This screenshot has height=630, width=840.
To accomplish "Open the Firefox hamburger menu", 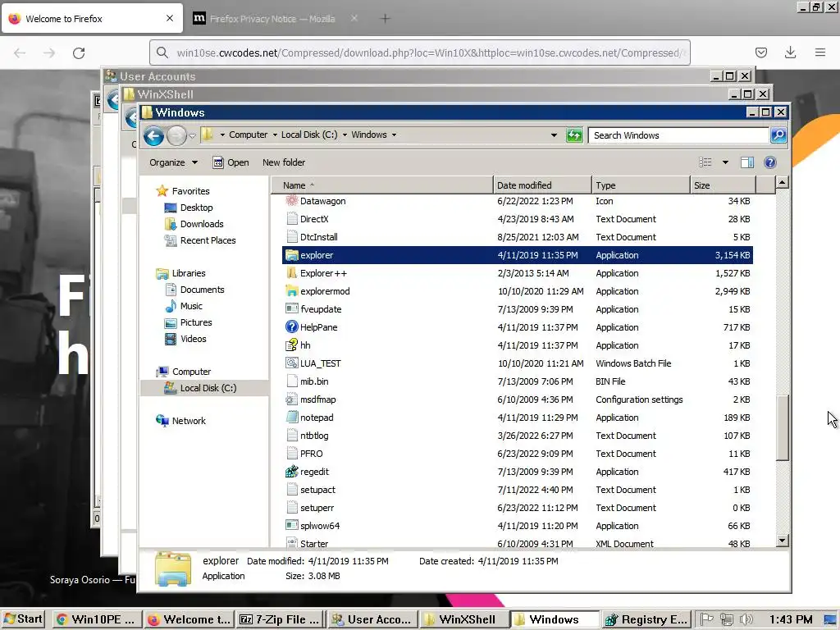I will [x=819, y=52].
